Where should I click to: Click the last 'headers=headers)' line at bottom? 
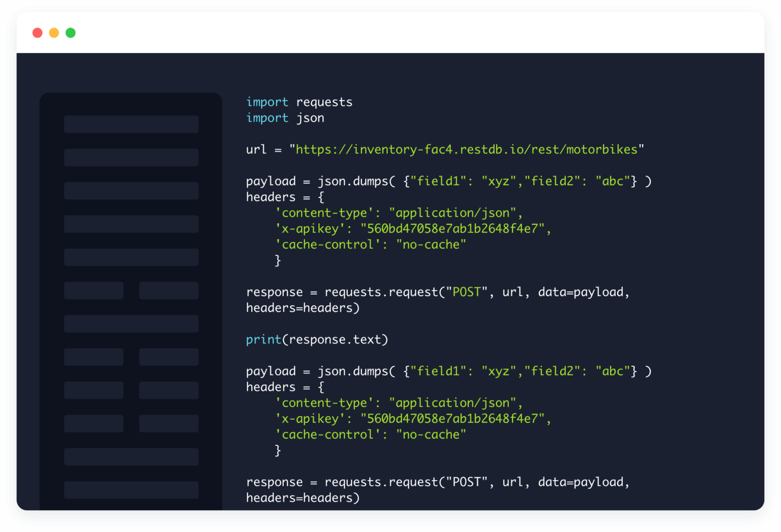click(x=303, y=498)
